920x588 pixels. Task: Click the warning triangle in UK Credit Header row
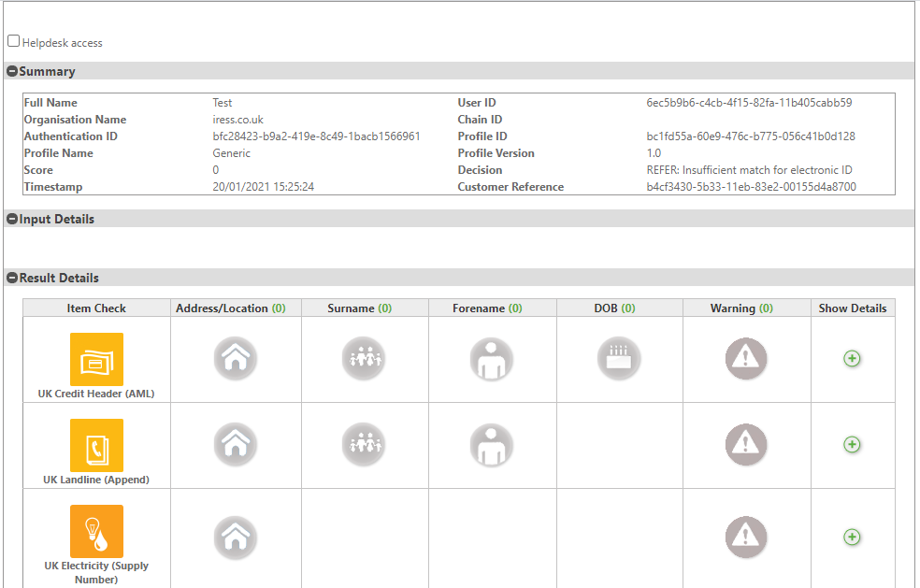tap(746, 358)
